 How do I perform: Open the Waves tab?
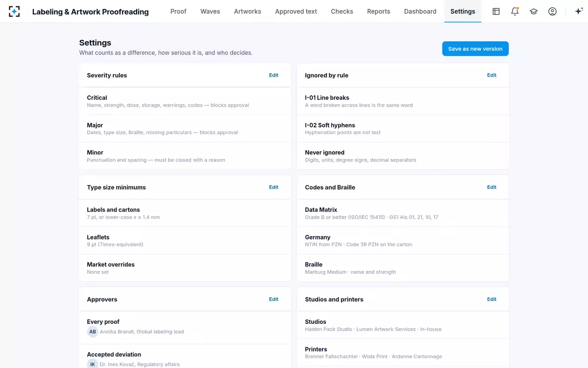click(210, 11)
